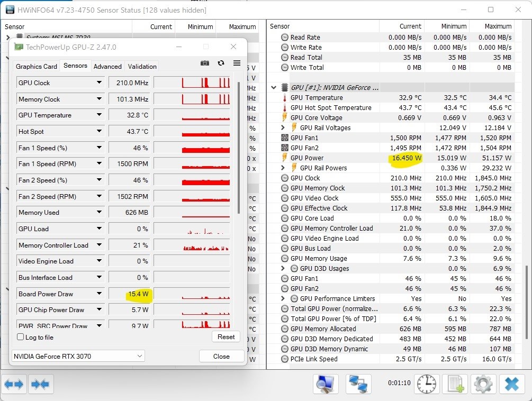Take a GPU-Z screenshot with camera icon
532x401 pixels.
pos(204,63)
